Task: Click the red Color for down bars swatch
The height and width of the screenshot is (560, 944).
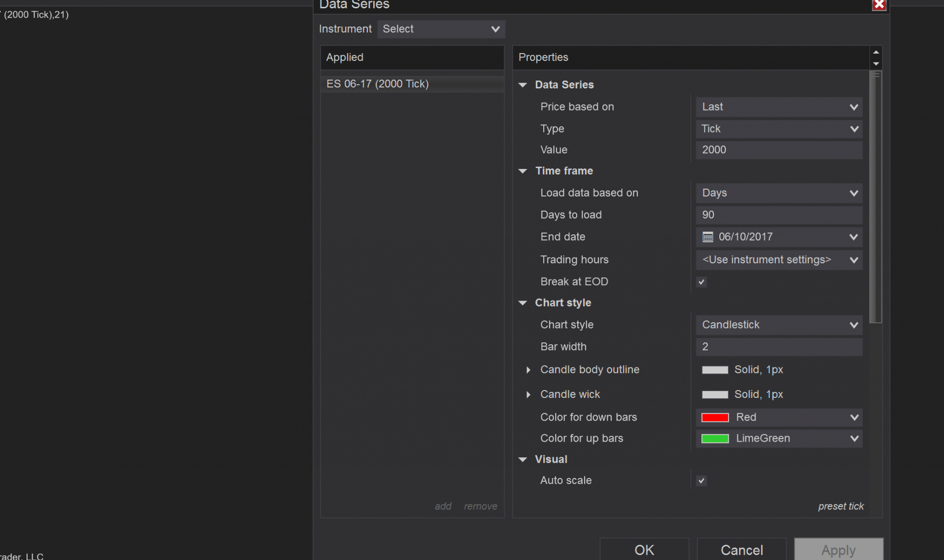Action: coord(714,418)
